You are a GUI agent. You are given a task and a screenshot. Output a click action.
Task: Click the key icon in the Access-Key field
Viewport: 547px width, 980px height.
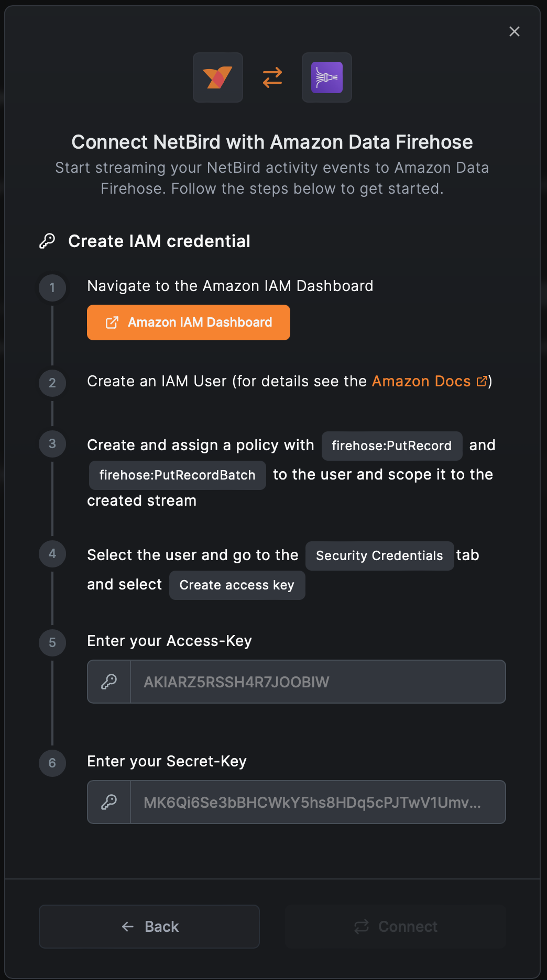click(108, 681)
